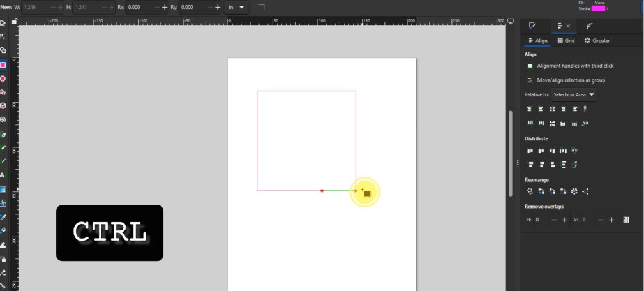Viewport: 644px width, 291px height.
Task: Select the Node editing tool
Action: pyautogui.click(x=3, y=36)
